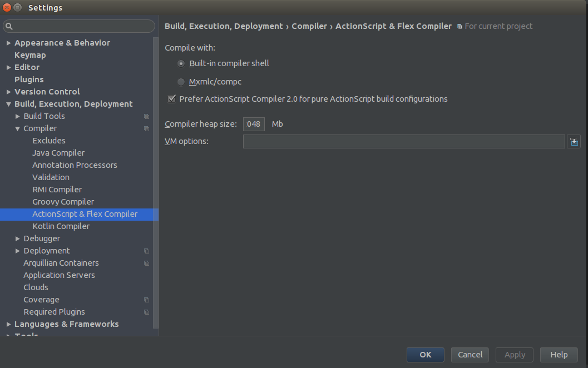
Task: Uncheck Prefer ActionScript Compiler 2.0 checkbox
Action: point(172,99)
